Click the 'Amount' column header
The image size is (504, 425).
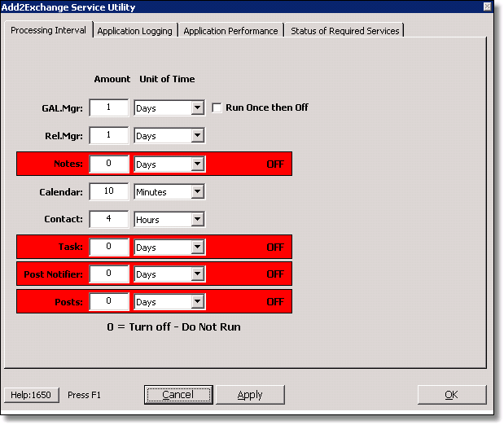112,79
